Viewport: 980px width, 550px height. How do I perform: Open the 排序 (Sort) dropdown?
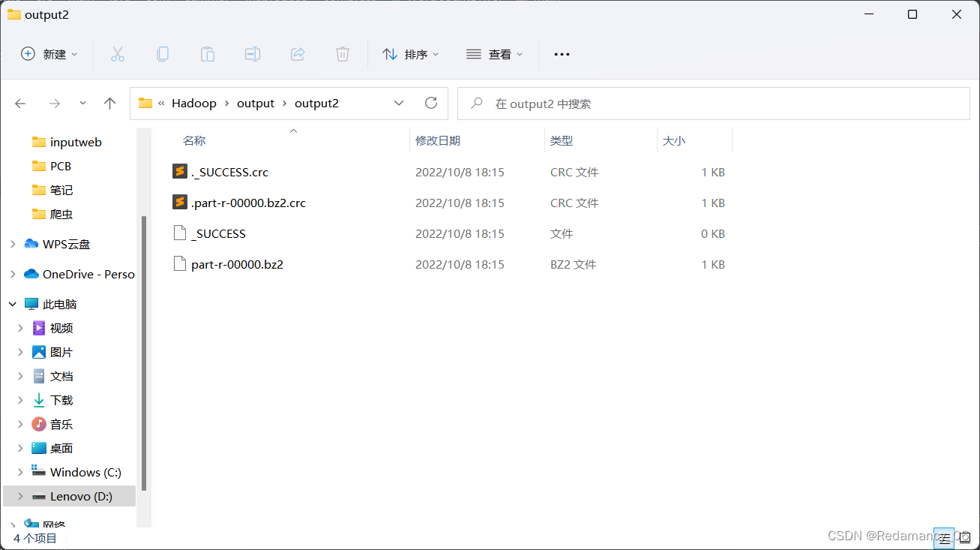[x=411, y=54]
